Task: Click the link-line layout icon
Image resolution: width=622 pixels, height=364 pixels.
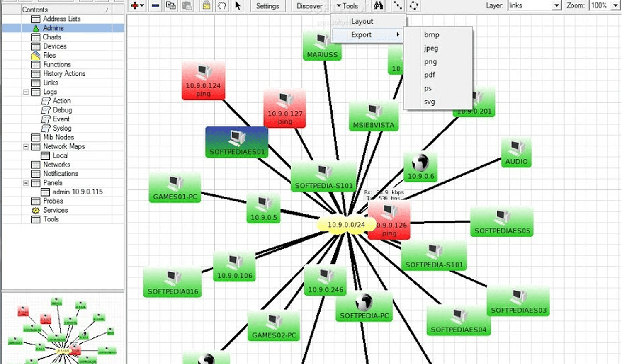Action: [x=398, y=5]
